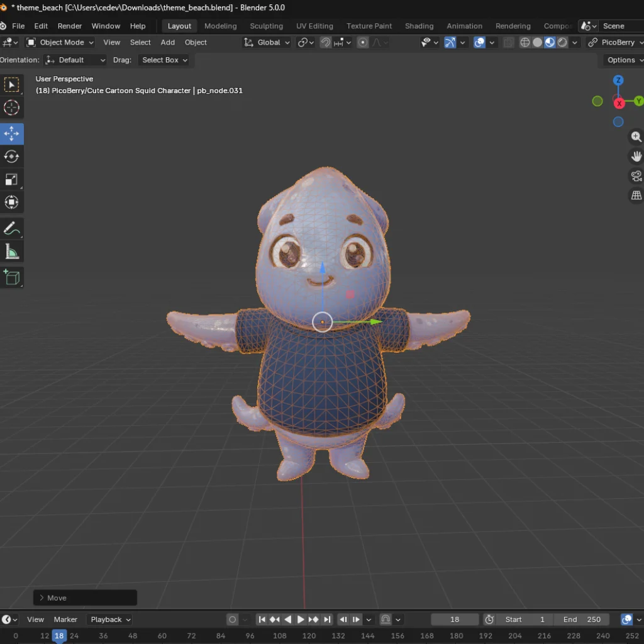Choose the Move tool

pyautogui.click(x=11, y=133)
